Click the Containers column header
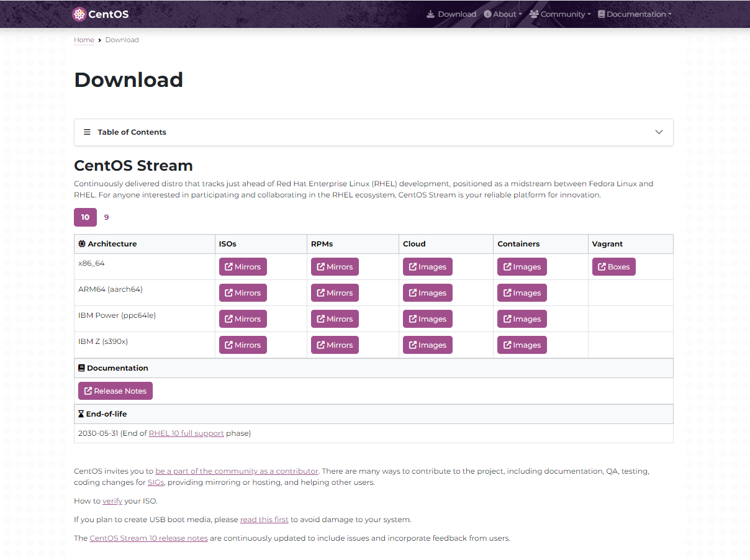 click(541, 244)
